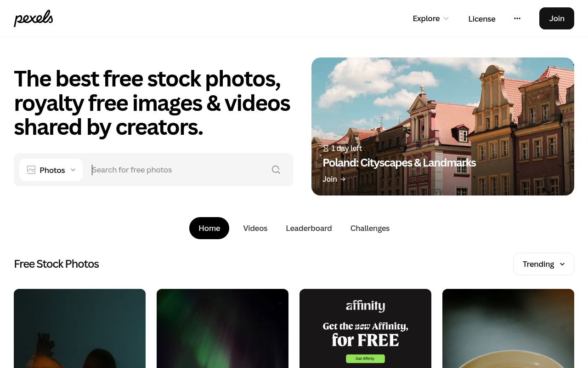
Task: Click the black Join button
Action: pyautogui.click(x=557, y=18)
